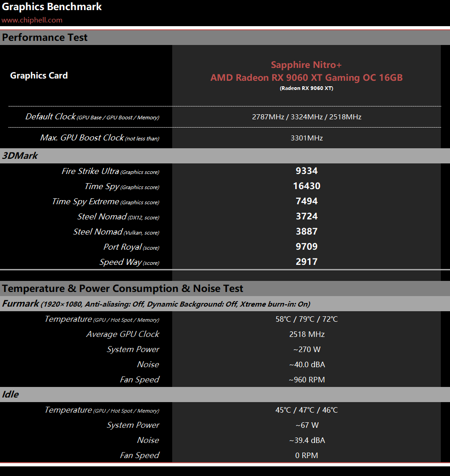Click the Speed Way score 2917
The height and width of the screenshot is (476, 450).
(x=307, y=262)
